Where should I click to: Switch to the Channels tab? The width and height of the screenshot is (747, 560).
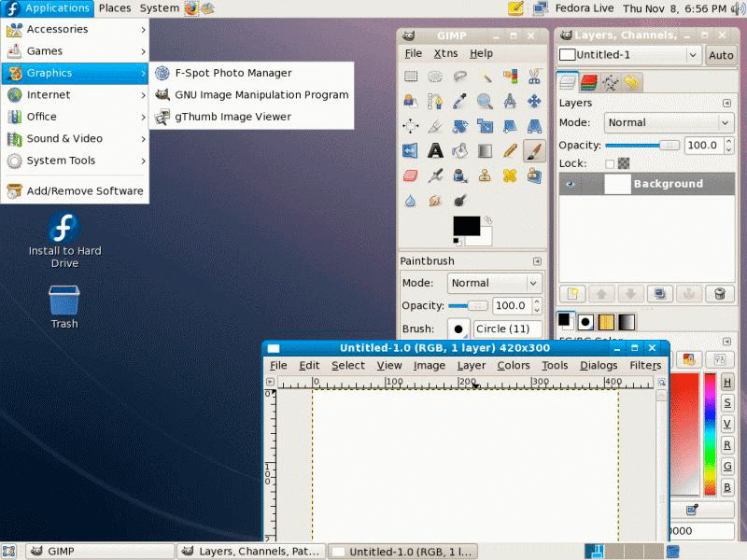point(589,83)
